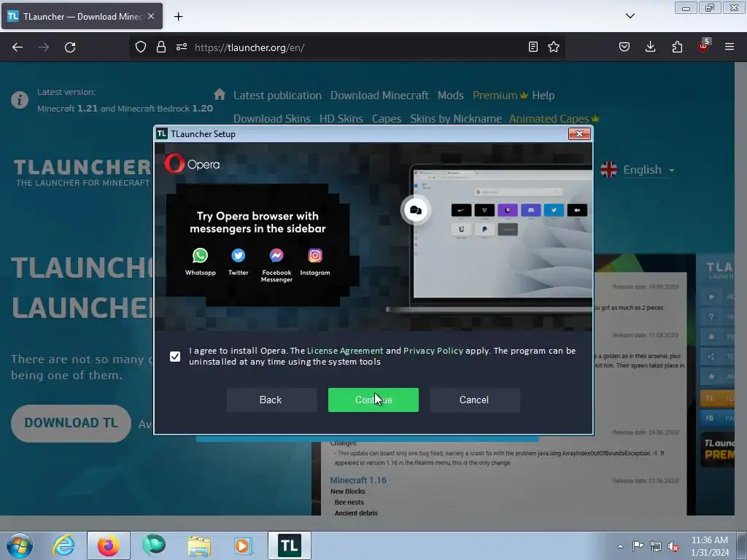Click the Instagram icon in the Opera ad
Image resolution: width=747 pixels, height=560 pixels.
[x=315, y=256]
